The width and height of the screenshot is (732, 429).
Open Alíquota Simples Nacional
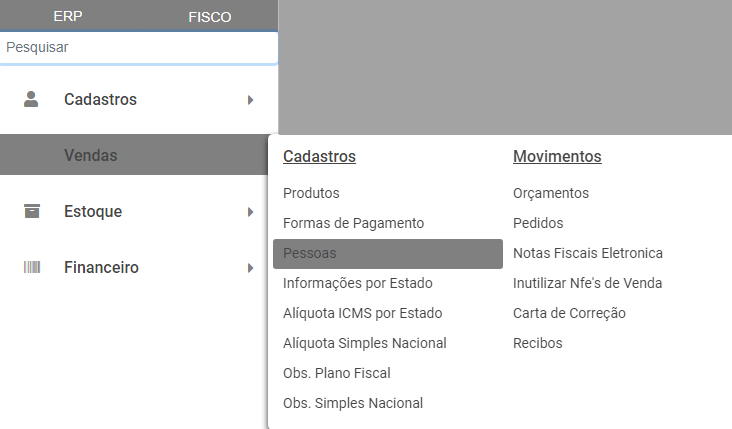(364, 343)
